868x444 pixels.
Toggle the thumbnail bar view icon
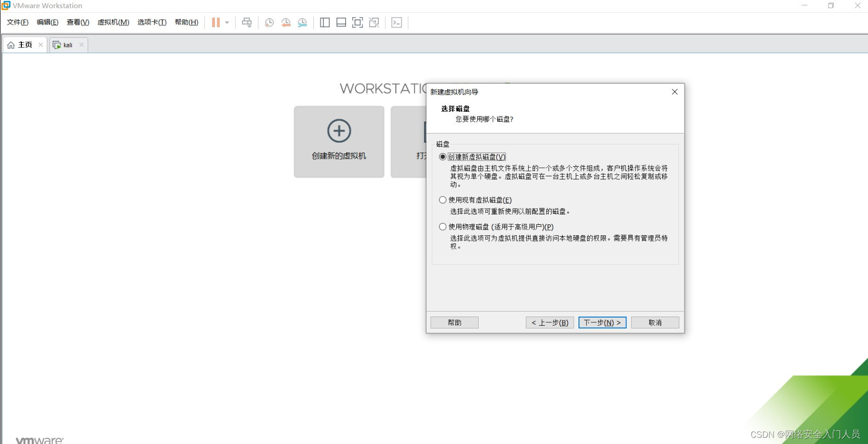[x=341, y=22]
